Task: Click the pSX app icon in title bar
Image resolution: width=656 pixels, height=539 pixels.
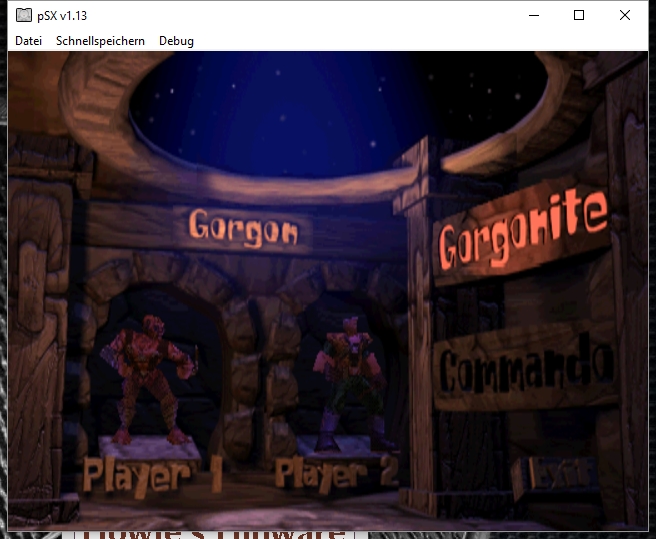Action: tap(24, 15)
